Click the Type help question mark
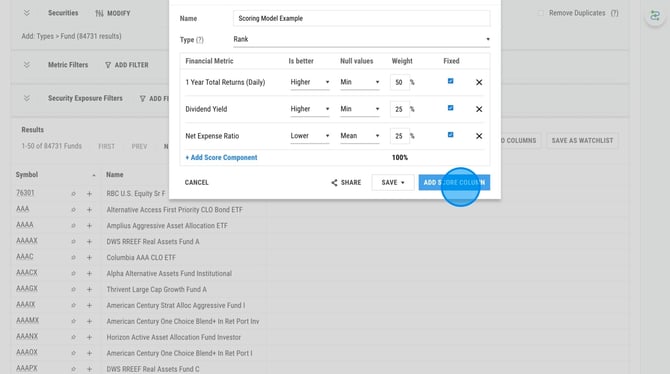This screenshot has height=374, width=670. click(x=200, y=40)
